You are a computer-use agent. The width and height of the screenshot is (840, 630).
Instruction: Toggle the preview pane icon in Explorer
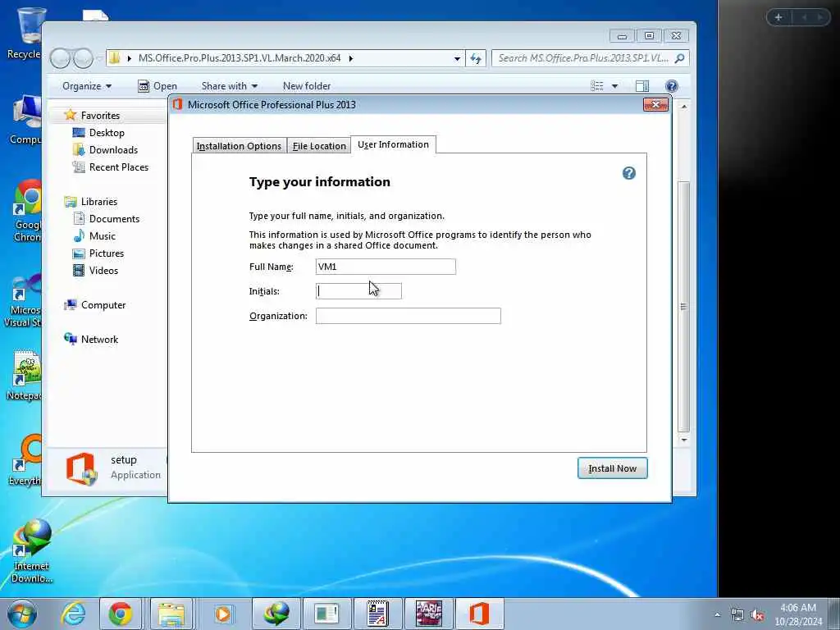pyautogui.click(x=641, y=86)
